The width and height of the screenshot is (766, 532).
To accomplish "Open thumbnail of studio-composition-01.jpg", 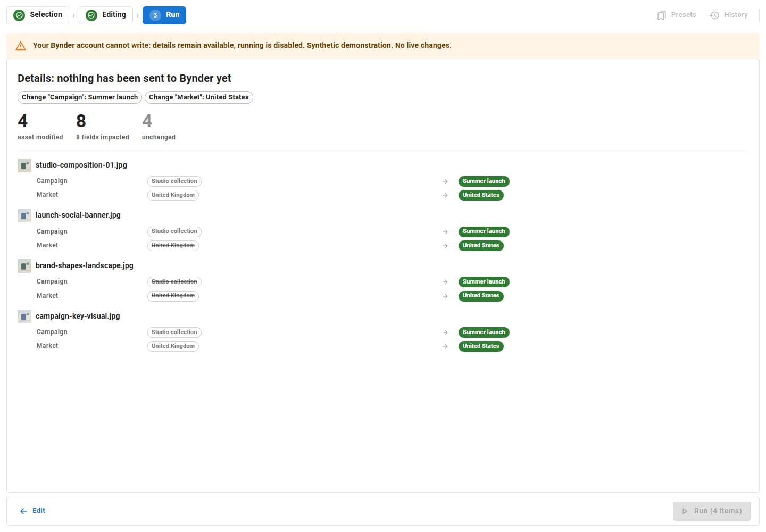I will click(24, 165).
